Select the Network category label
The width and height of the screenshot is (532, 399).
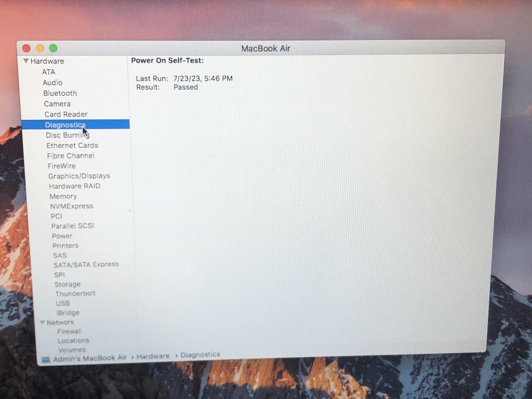point(60,323)
